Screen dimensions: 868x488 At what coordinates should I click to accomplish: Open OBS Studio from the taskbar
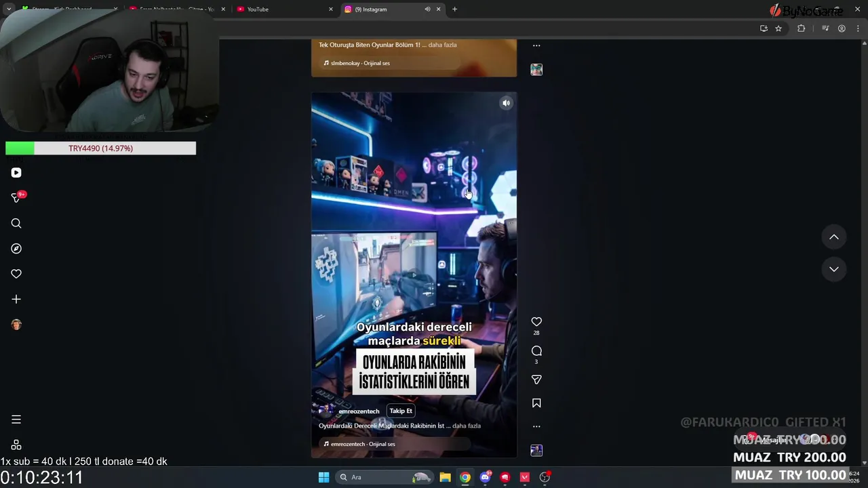tap(545, 477)
